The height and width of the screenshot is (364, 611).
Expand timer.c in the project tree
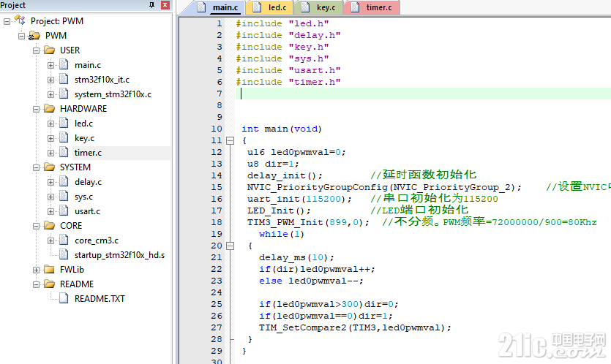pos(50,153)
